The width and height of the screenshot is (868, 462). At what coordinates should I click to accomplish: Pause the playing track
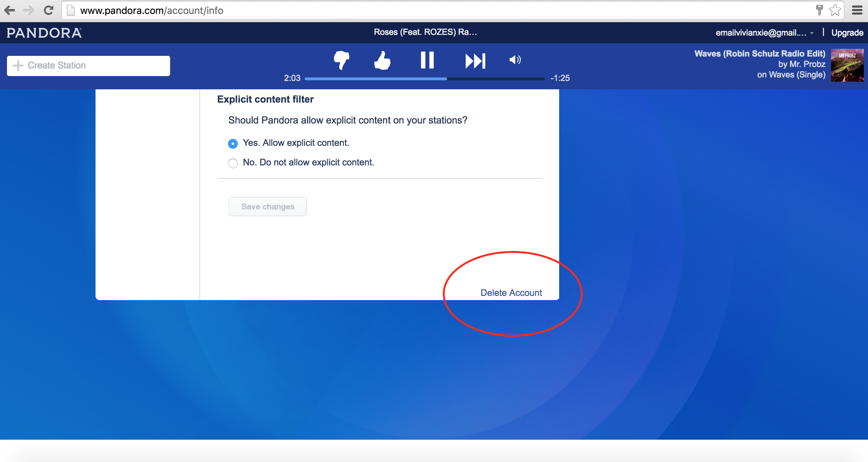click(427, 60)
